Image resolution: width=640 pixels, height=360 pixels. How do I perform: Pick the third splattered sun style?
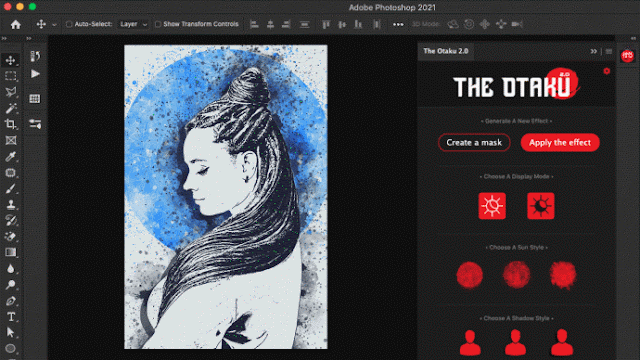click(563, 275)
